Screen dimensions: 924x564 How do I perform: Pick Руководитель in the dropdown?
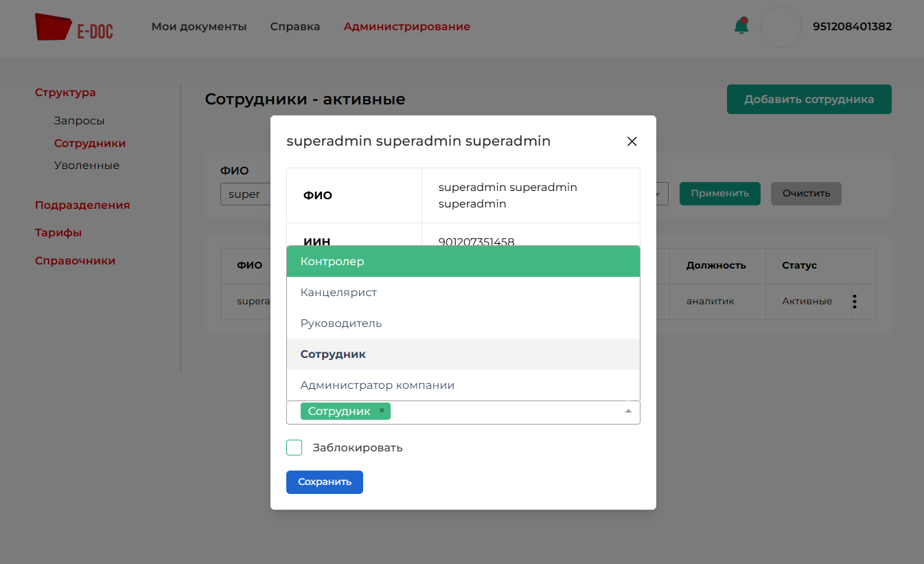(463, 324)
